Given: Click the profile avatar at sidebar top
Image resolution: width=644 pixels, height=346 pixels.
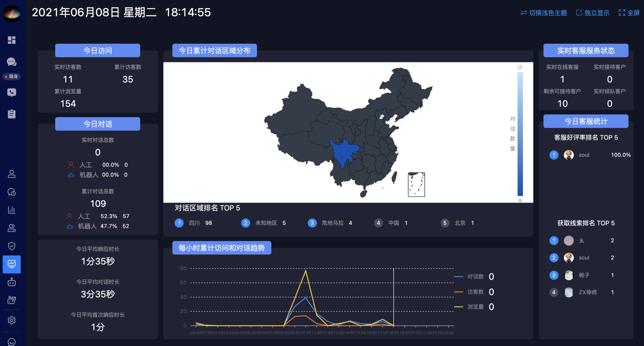Looking at the screenshot, I should click(x=12, y=14).
